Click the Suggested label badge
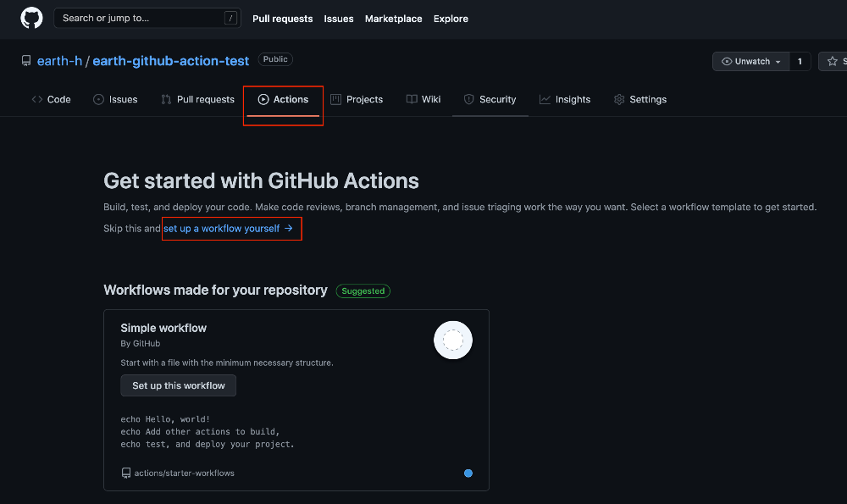The width and height of the screenshot is (847, 504). coord(363,291)
